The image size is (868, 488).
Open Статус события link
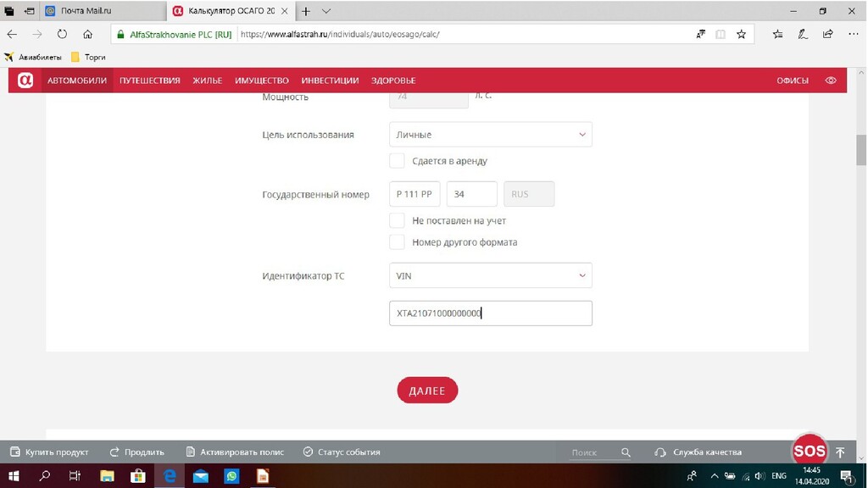click(x=342, y=452)
